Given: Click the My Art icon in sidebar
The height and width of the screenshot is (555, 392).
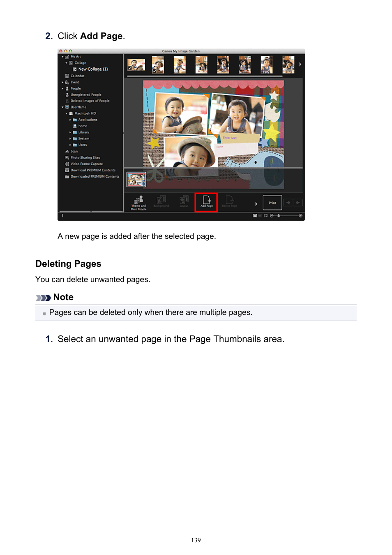Looking at the screenshot, I should click(x=67, y=57).
